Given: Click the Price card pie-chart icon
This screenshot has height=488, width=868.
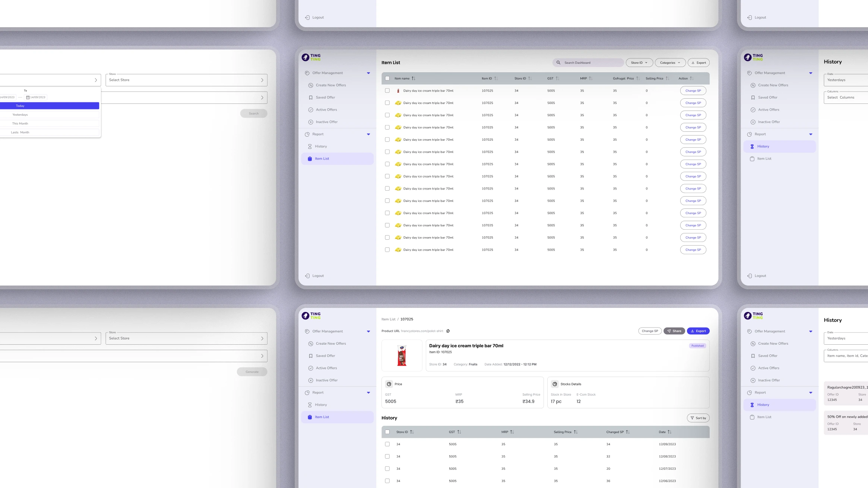Looking at the screenshot, I should (x=389, y=384).
